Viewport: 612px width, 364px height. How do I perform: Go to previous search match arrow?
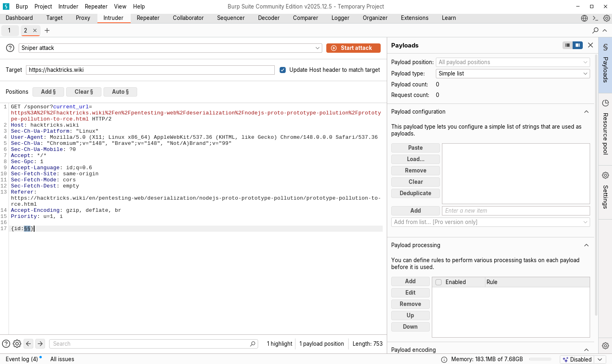[x=28, y=344]
